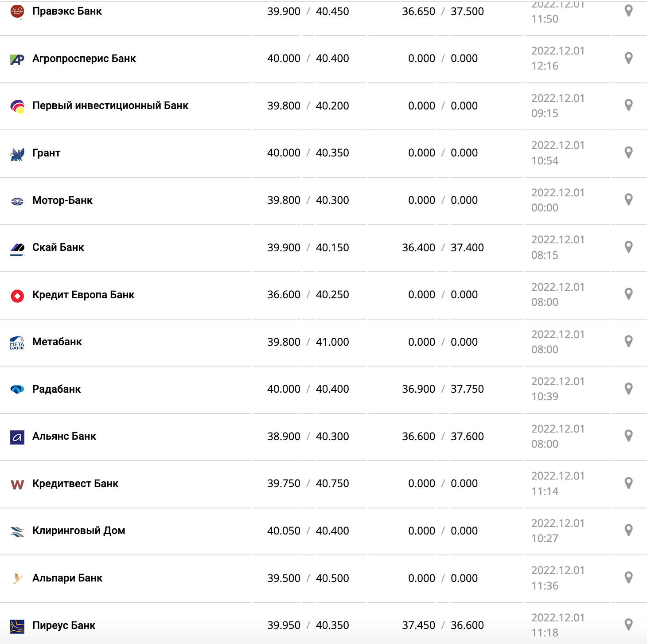Open Альпари Банк location pin
Screen dimensions: 647x644
[628, 578]
